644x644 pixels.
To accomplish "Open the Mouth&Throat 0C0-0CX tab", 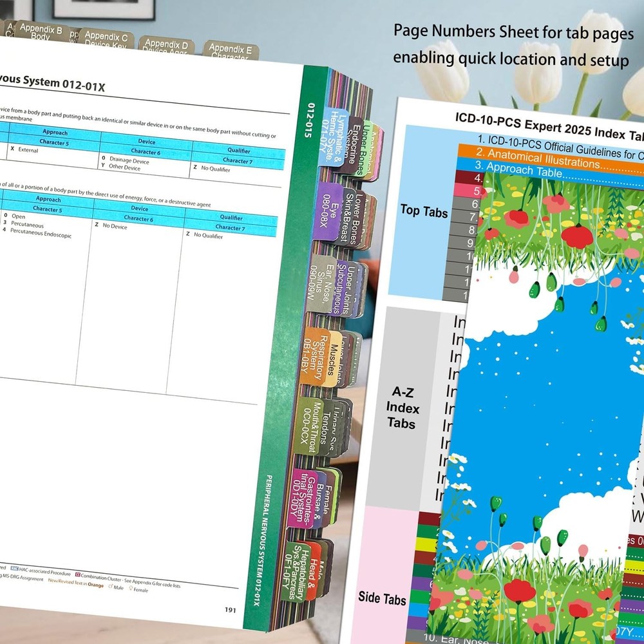I will 308,426.
